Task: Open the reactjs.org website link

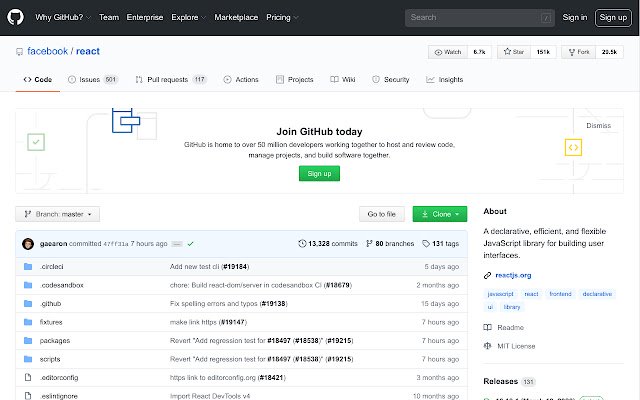Action: pyautogui.click(x=513, y=275)
